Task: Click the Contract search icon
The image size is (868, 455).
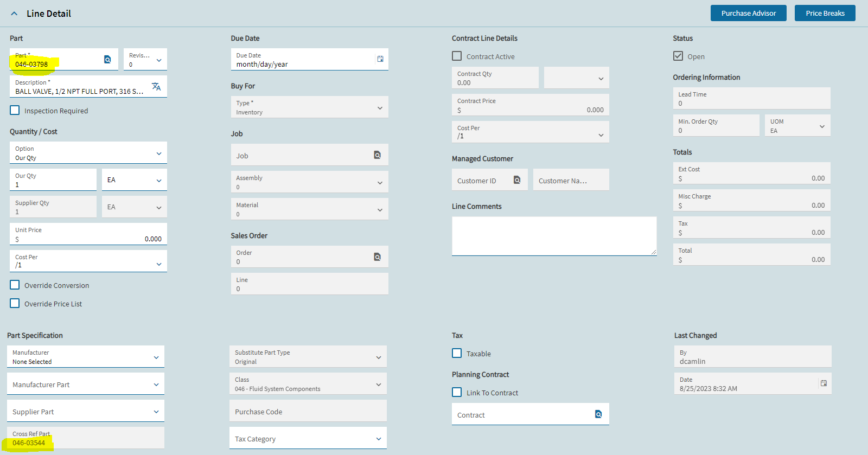Action: click(598, 414)
